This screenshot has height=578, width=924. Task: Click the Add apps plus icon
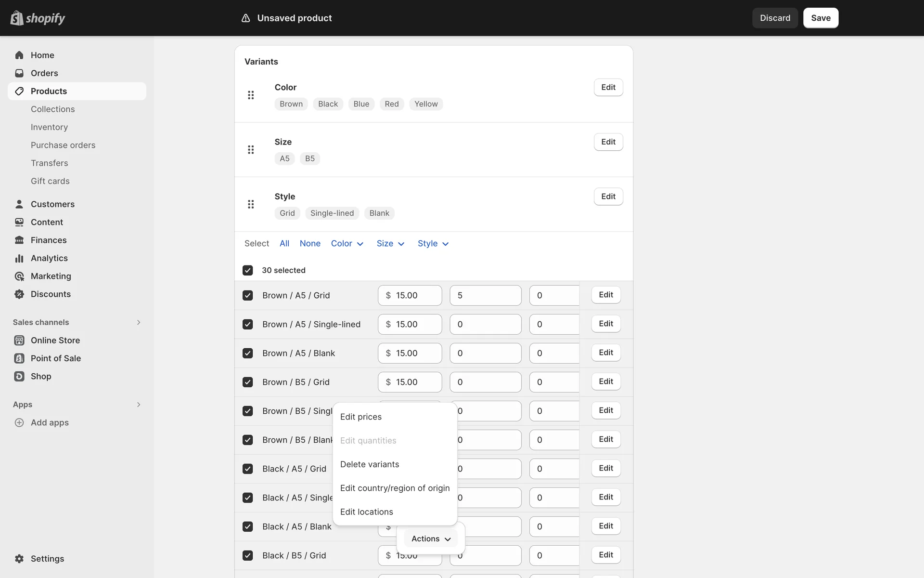[x=19, y=422]
